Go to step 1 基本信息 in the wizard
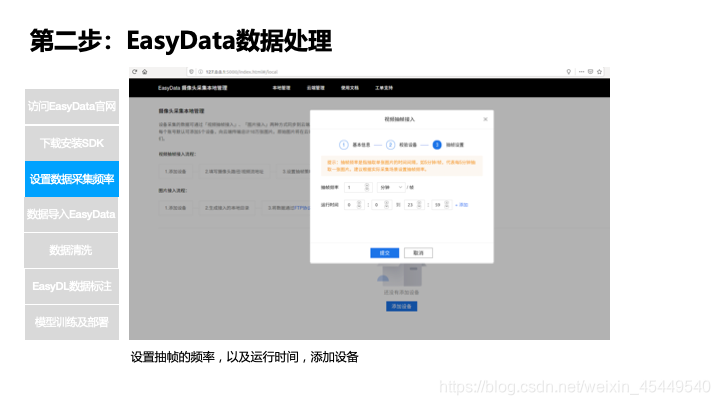The image size is (720, 405). pos(354,145)
